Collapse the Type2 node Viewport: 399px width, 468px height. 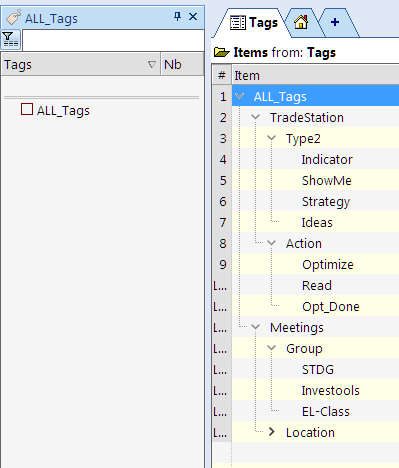coord(272,138)
